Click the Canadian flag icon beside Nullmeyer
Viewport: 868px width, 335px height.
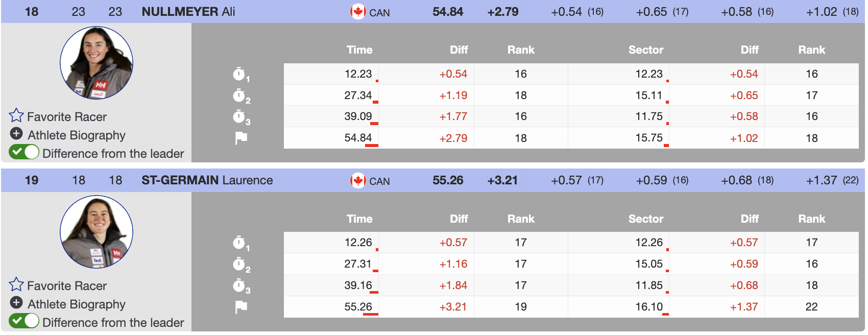(358, 11)
